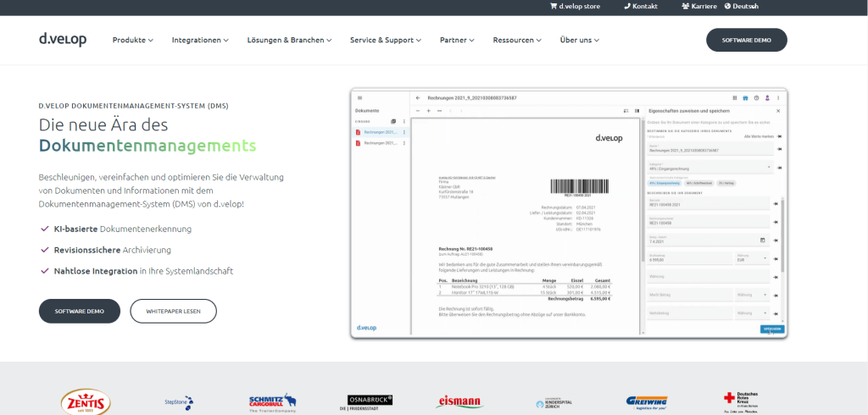Screen dimensions: 868x415
Task: Click zoom in plus icon in preview
Action: [428, 111]
